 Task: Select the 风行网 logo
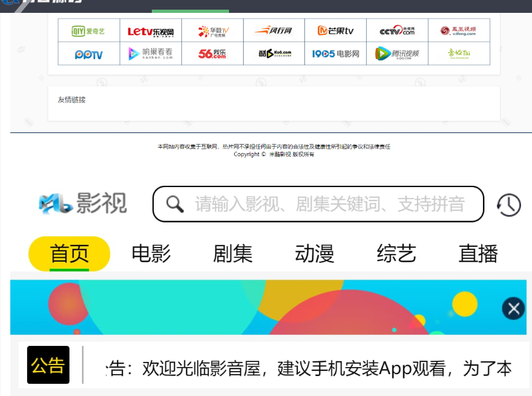point(274,30)
